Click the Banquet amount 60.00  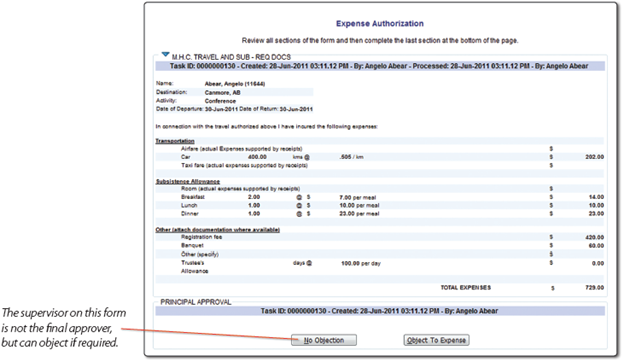[596, 246]
